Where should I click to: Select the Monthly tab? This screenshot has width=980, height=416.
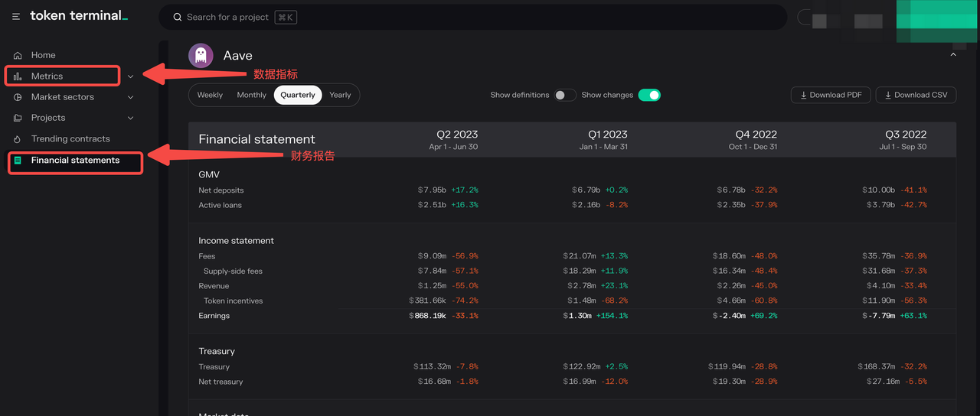251,95
